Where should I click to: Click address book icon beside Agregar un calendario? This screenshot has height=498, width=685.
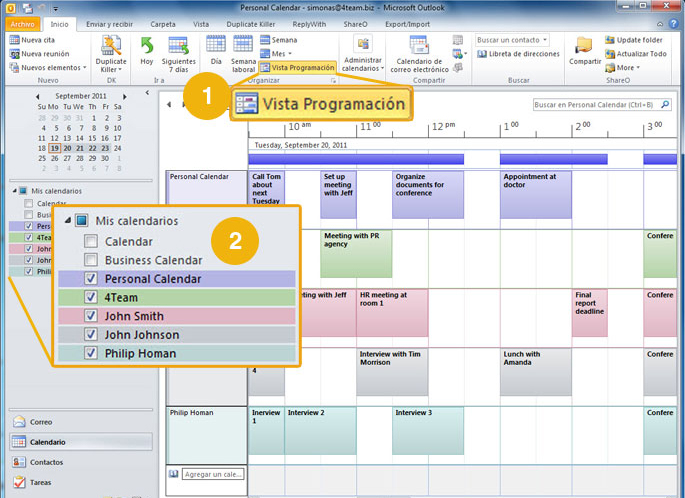(x=173, y=474)
